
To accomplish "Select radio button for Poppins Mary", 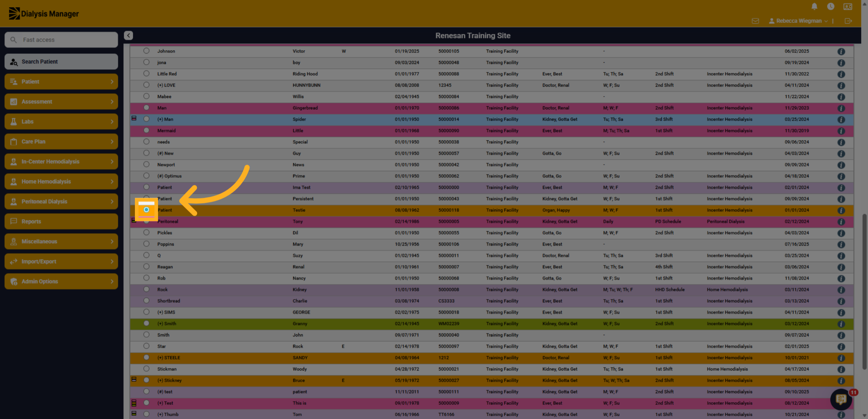I will [x=146, y=244].
